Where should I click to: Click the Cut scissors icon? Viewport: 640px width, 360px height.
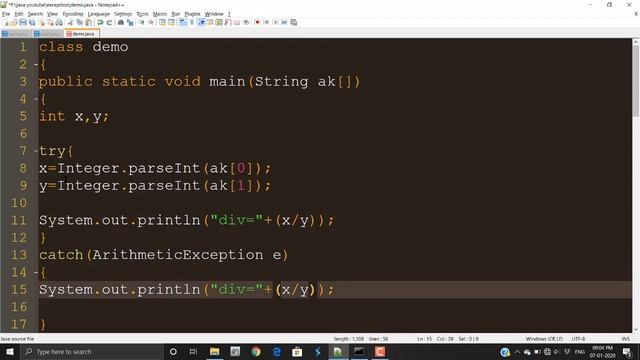click(70, 22)
